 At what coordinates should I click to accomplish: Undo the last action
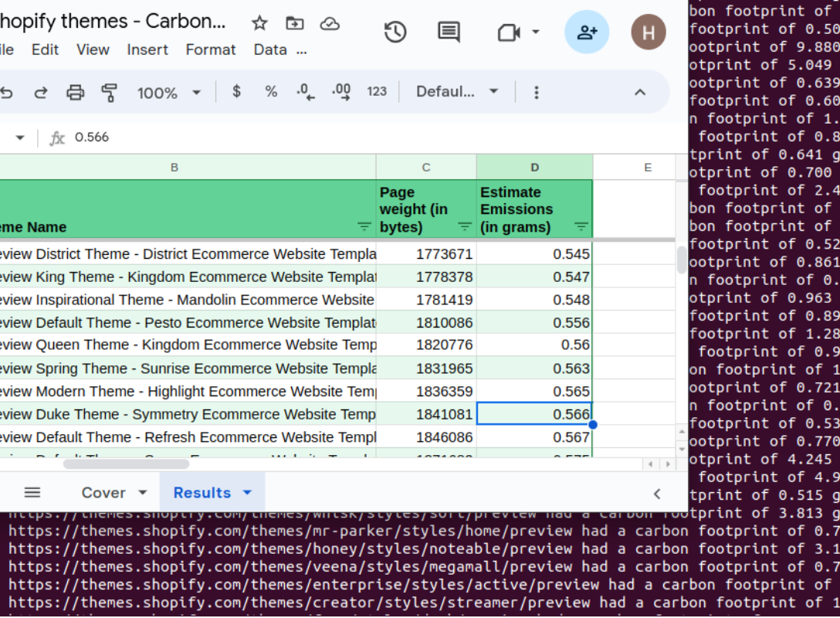(x=7, y=93)
